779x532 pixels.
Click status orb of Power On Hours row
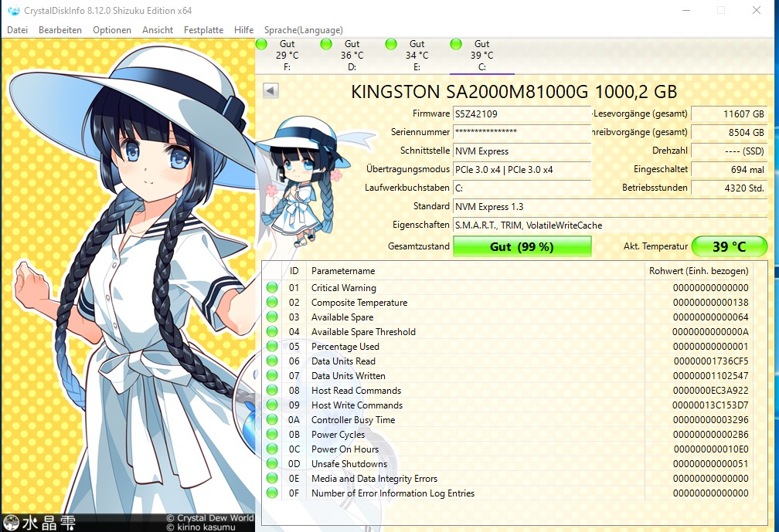pyautogui.click(x=272, y=449)
